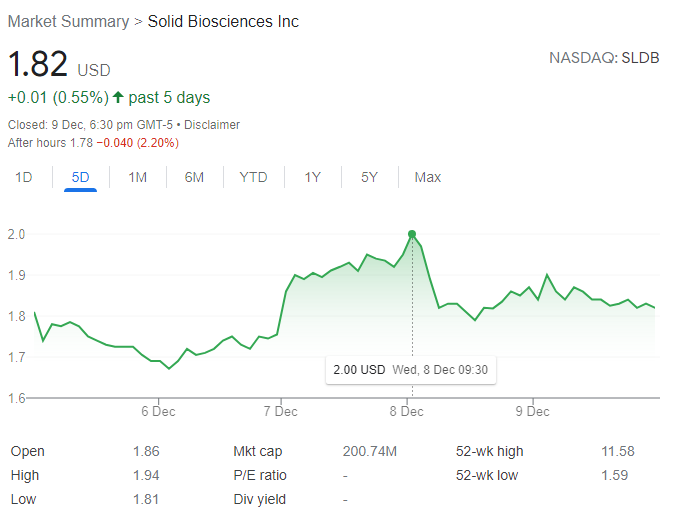This screenshot has height=517, width=675.
Task: Switch to the 1D chart range
Action: coord(24,177)
